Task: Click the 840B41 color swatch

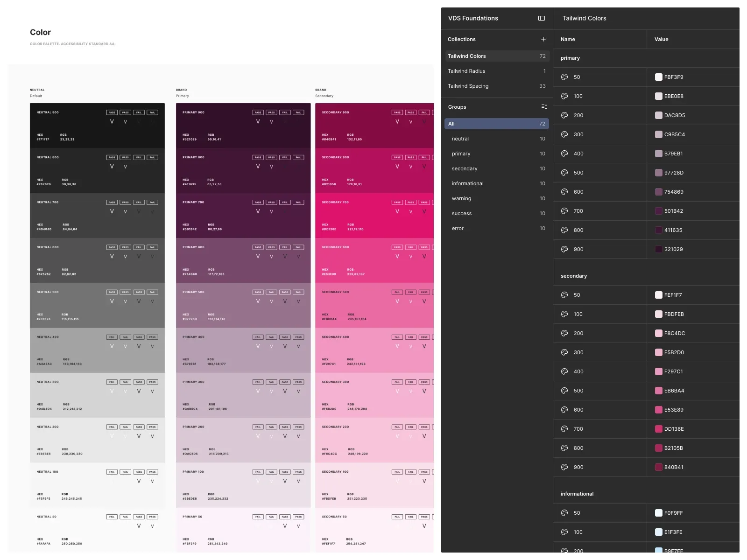Action: 659,467
